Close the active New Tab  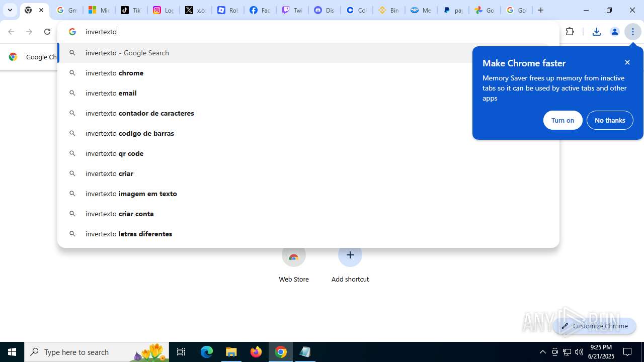(x=41, y=10)
